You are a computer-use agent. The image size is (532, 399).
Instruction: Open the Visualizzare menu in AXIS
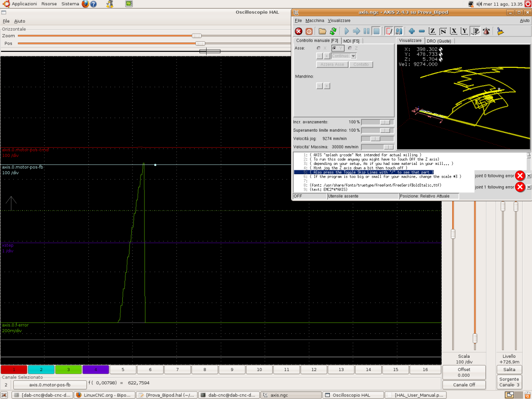click(339, 20)
